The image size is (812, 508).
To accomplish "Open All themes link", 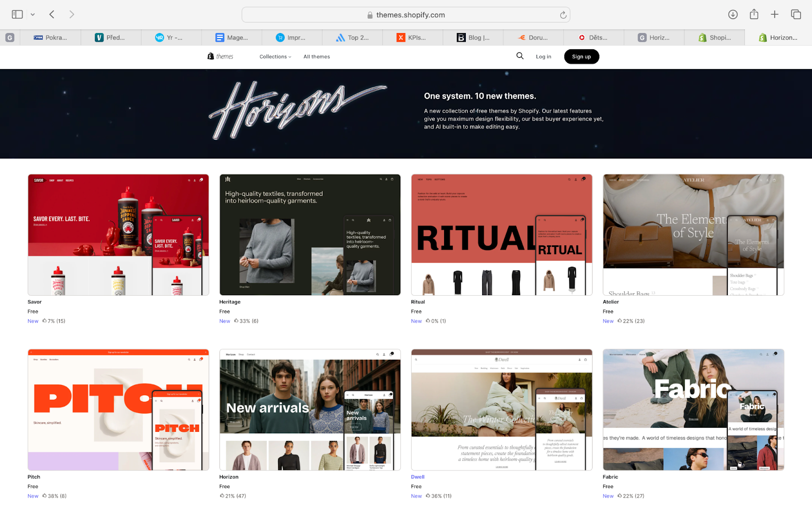I will pos(317,57).
